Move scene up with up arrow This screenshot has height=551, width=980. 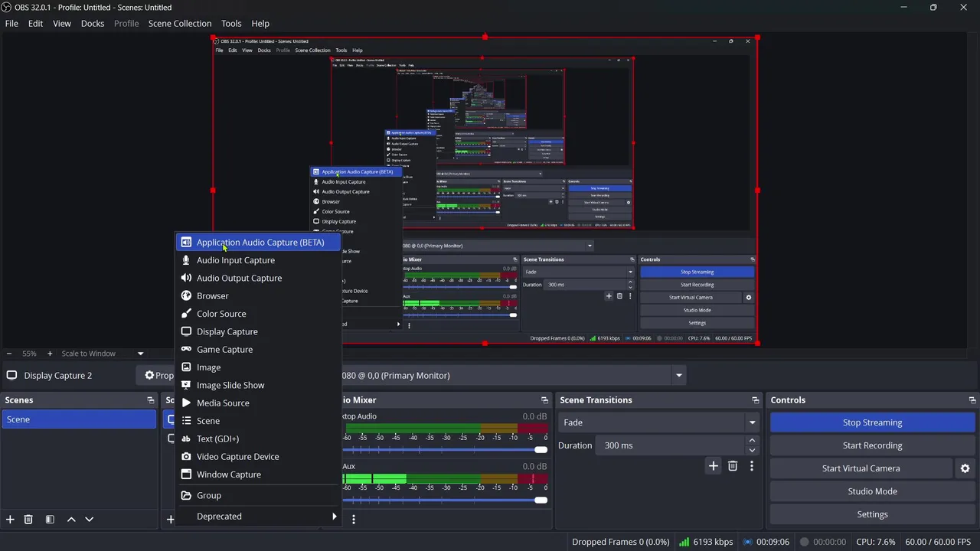tap(71, 519)
